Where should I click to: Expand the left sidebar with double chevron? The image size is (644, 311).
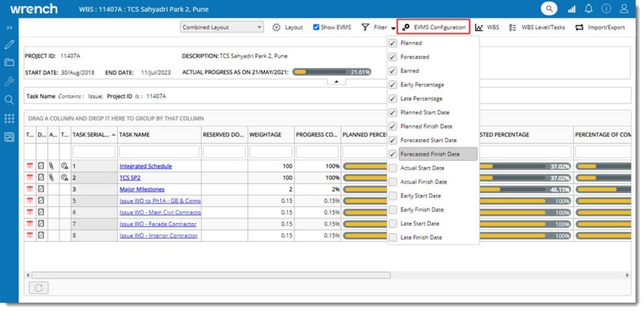pos(9,28)
